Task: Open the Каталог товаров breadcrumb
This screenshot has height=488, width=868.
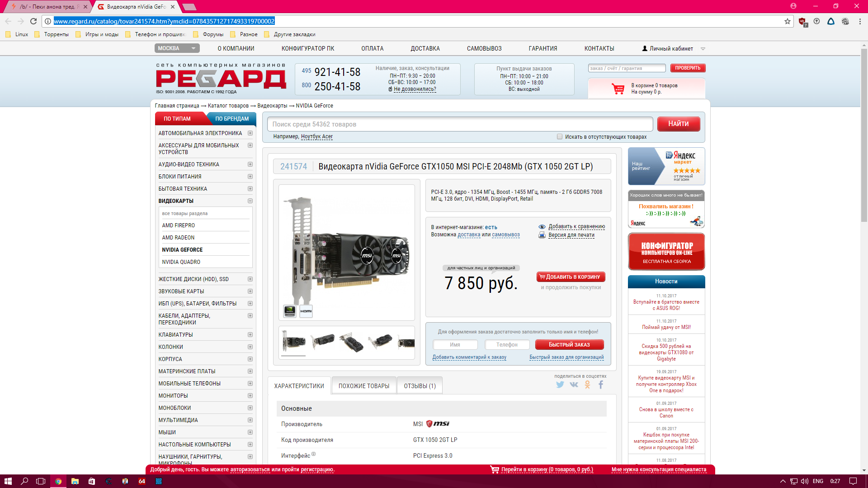Action: point(228,106)
